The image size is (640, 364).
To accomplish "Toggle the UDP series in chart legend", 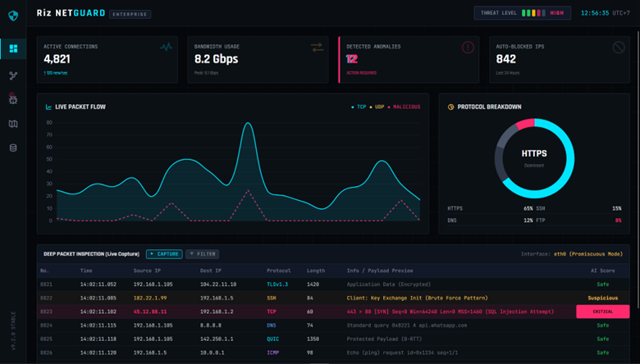I will [x=379, y=107].
